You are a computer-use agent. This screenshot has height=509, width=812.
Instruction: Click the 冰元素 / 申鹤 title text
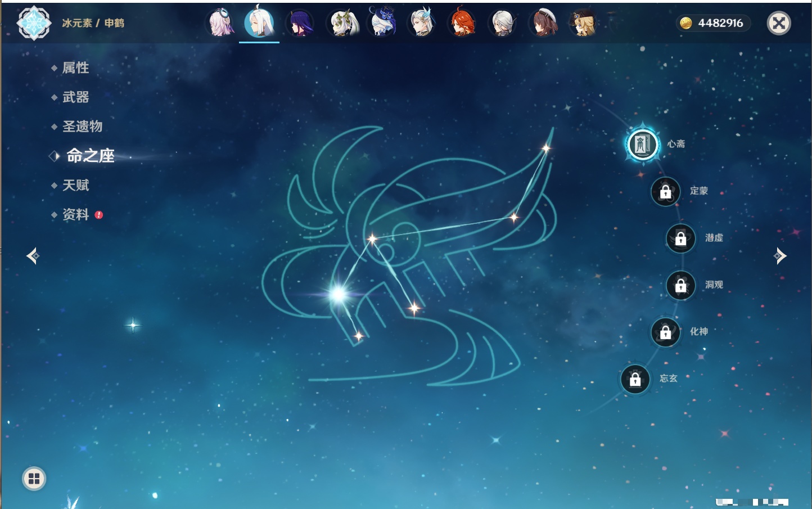pyautogui.click(x=93, y=23)
